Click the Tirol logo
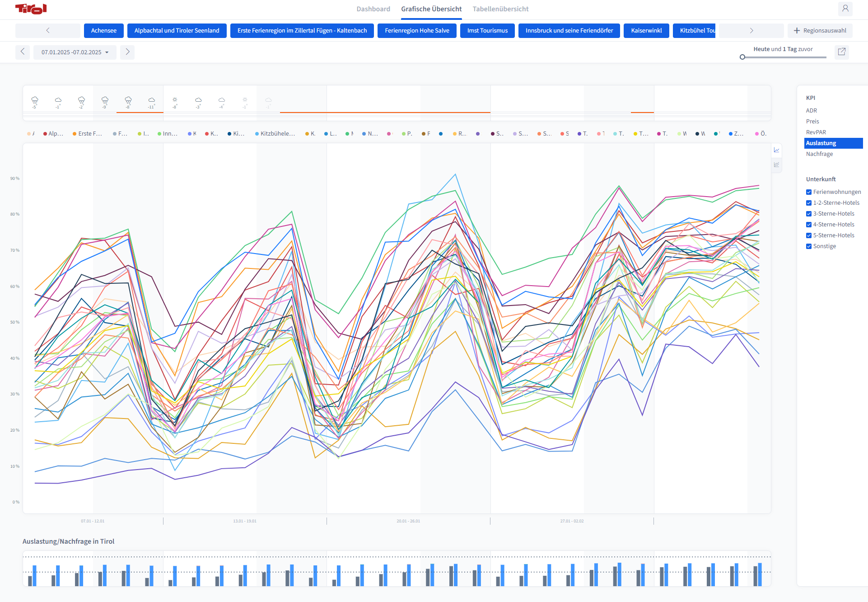Viewport: 868px width, 602px height. pyautogui.click(x=31, y=9)
